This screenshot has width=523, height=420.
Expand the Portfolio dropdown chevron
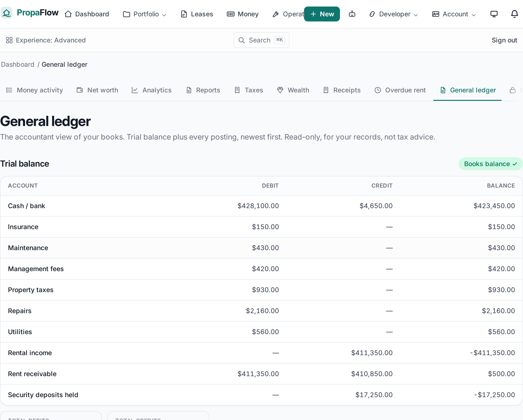pos(164,15)
